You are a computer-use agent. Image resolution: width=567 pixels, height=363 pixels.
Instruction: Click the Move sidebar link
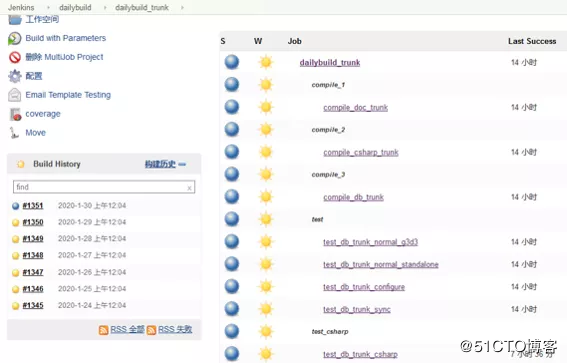point(35,133)
